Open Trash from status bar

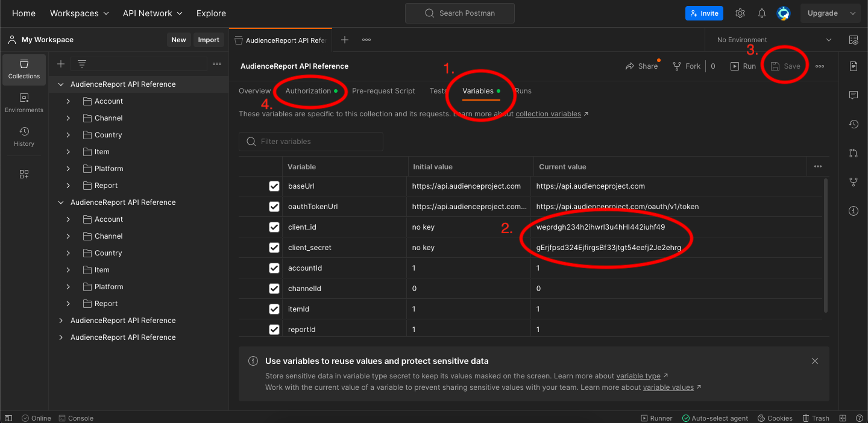pyautogui.click(x=816, y=418)
